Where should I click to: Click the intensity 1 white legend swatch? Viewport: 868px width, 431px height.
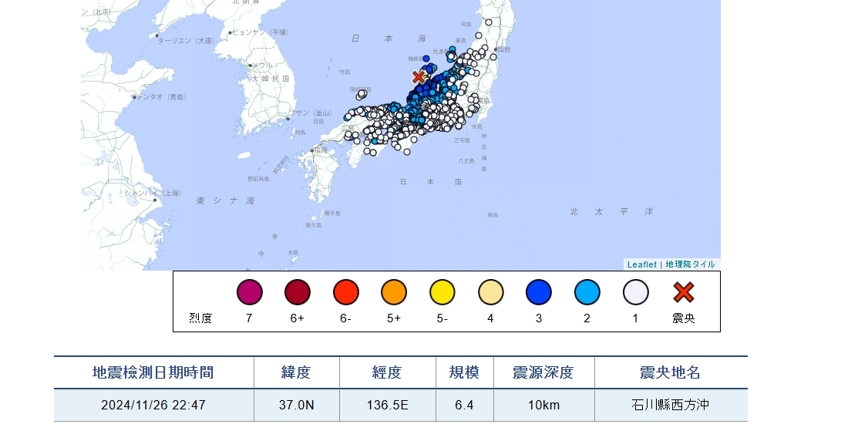point(635,292)
